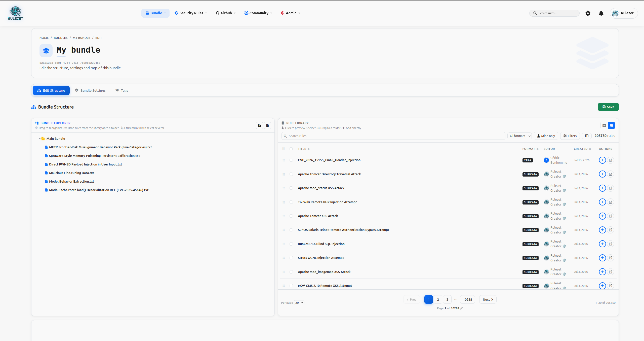Save the bundle structure
The image size is (644, 341).
tap(608, 107)
